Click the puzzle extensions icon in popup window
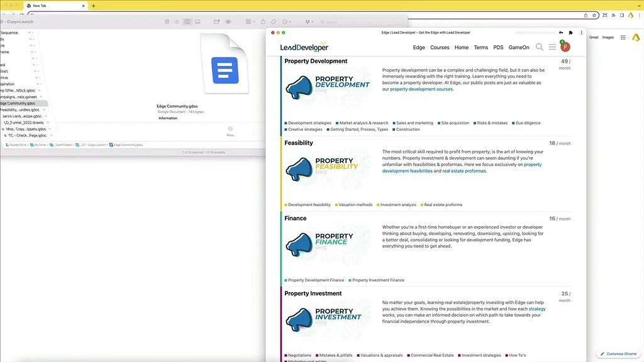Screen dimensions: 644x362 click(x=570, y=33)
